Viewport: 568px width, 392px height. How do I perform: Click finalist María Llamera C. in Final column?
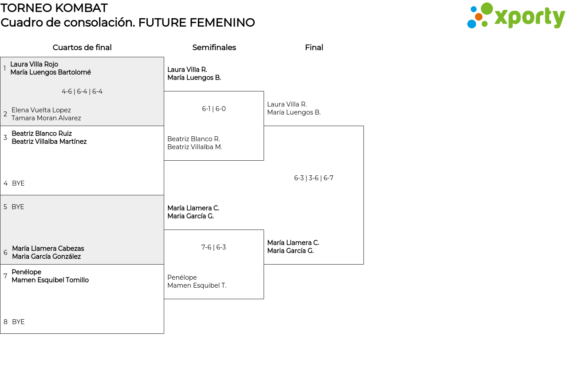point(293,247)
